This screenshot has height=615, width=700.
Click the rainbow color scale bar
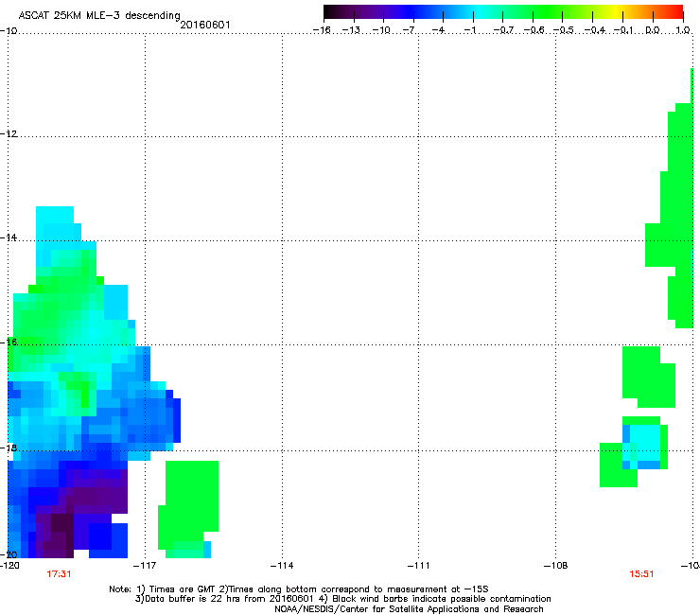tap(503, 12)
